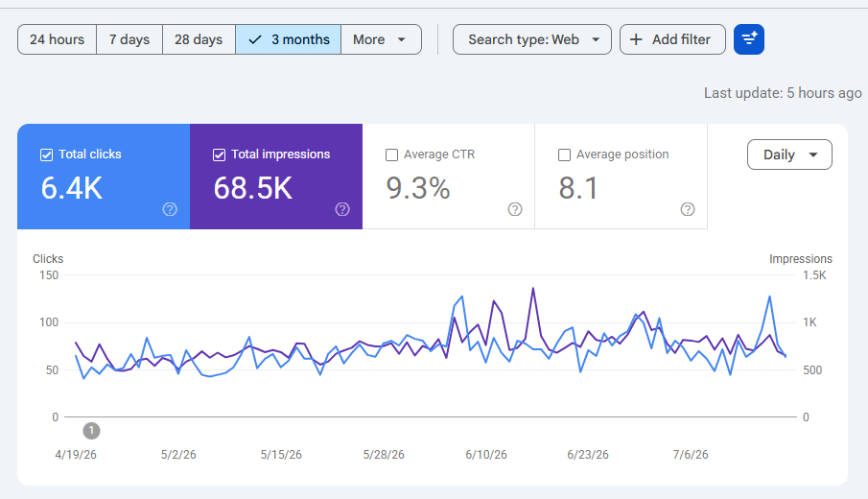This screenshot has width=868, height=499.
Task: Open help icon on Average CTR card
Action: (x=515, y=209)
